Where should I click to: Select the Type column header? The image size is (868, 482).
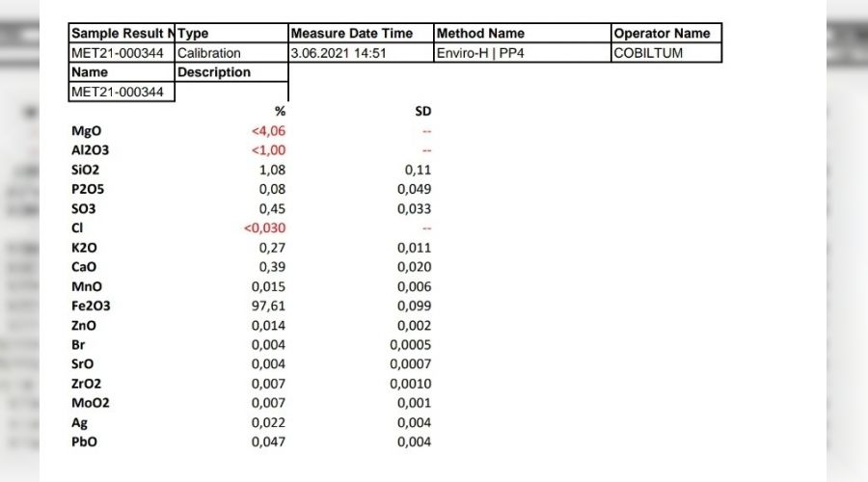(x=231, y=33)
